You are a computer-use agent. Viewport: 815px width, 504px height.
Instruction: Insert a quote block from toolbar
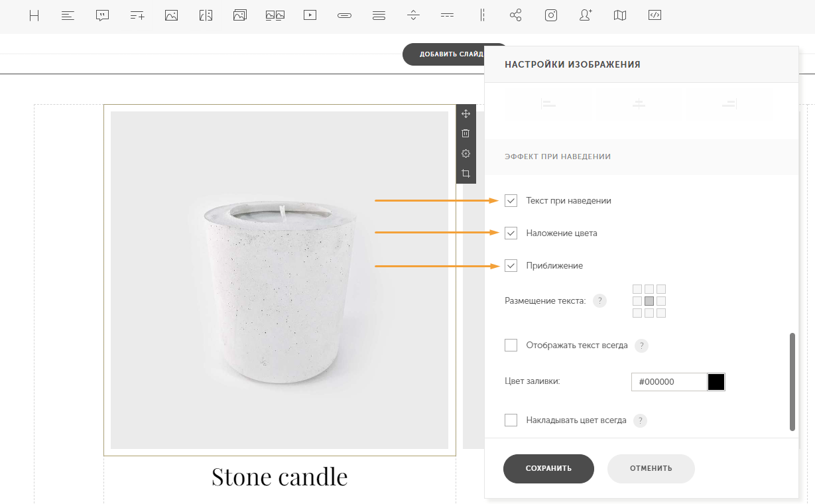(x=102, y=15)
